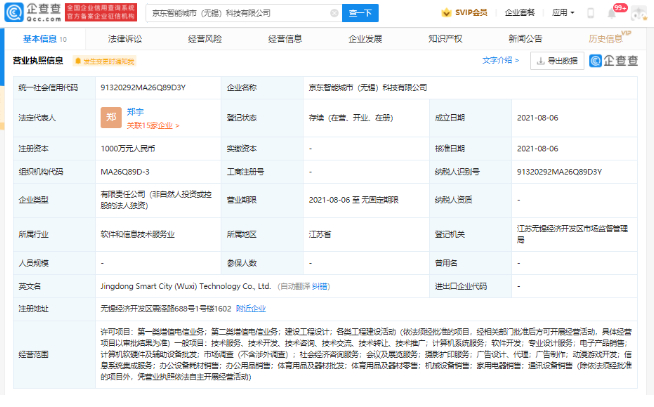
Task: Select the registered capital 1000万元人民币
Action: click(128, 148)
